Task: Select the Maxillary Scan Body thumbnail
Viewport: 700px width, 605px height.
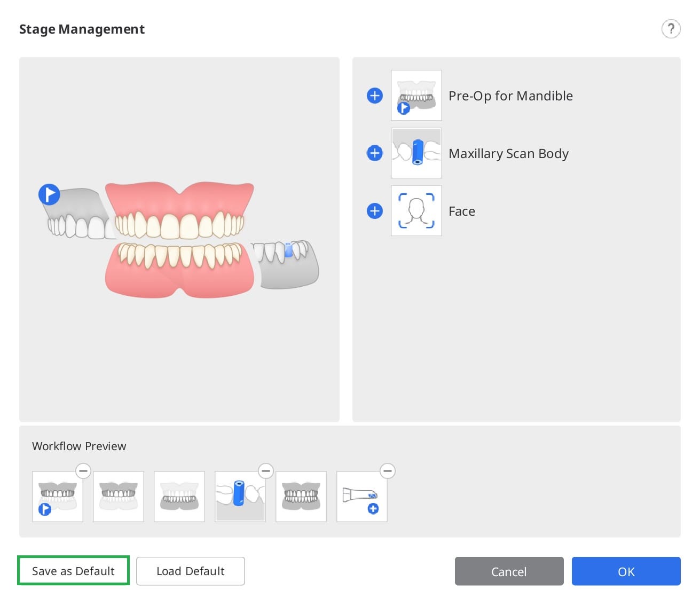Action: tap(416, 153)
